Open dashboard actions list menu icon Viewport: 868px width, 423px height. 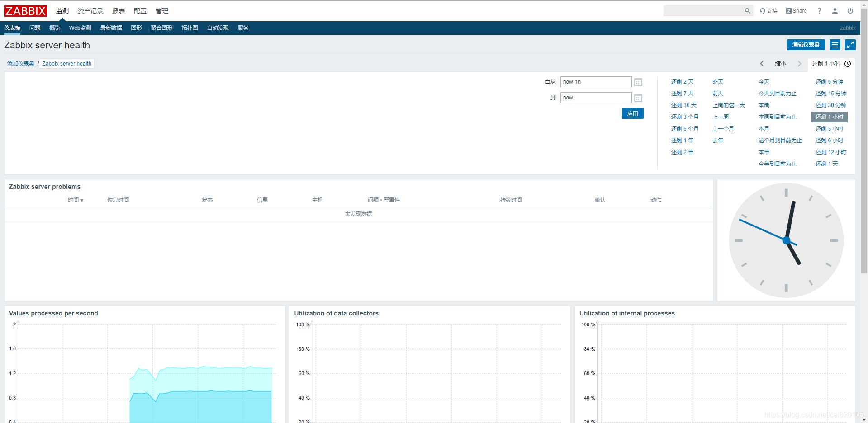pos(835,45)
